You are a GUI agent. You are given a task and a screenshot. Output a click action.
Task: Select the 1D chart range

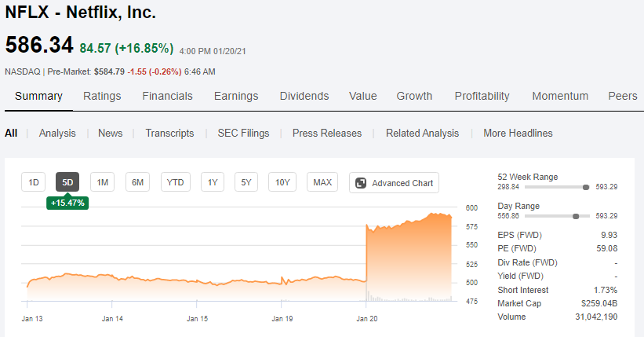pos(33,182)
